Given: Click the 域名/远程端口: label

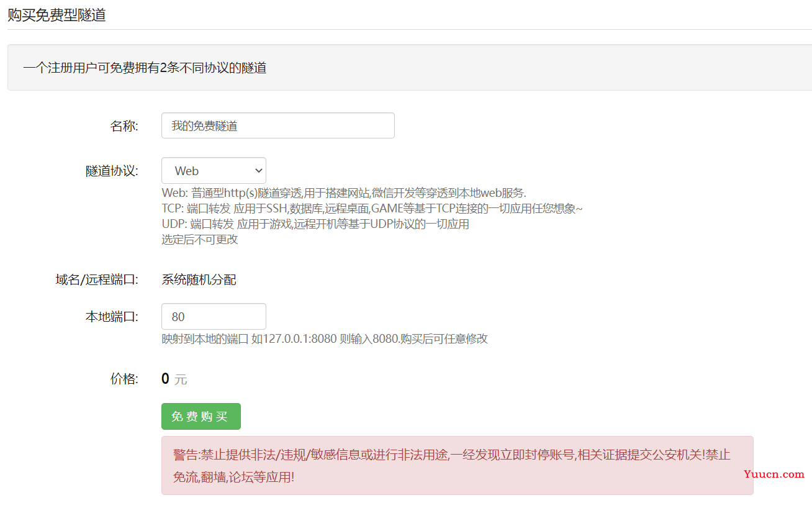Looking at the screenshot, I should tap(97, 280).
